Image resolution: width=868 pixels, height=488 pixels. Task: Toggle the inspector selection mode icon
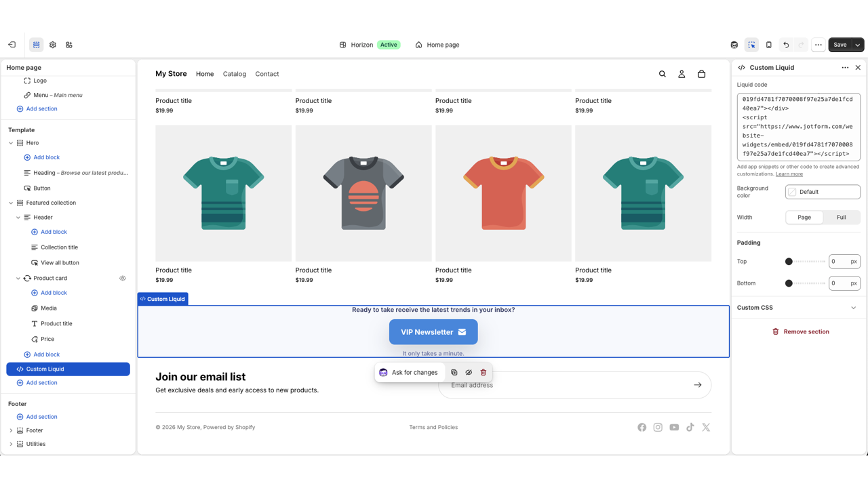(x=752, y=45)
